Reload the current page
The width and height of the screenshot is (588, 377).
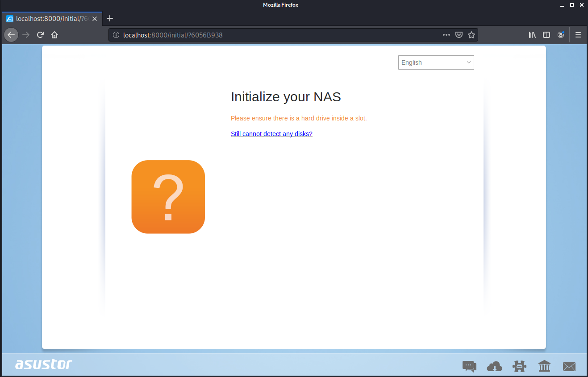click(40, 35)
